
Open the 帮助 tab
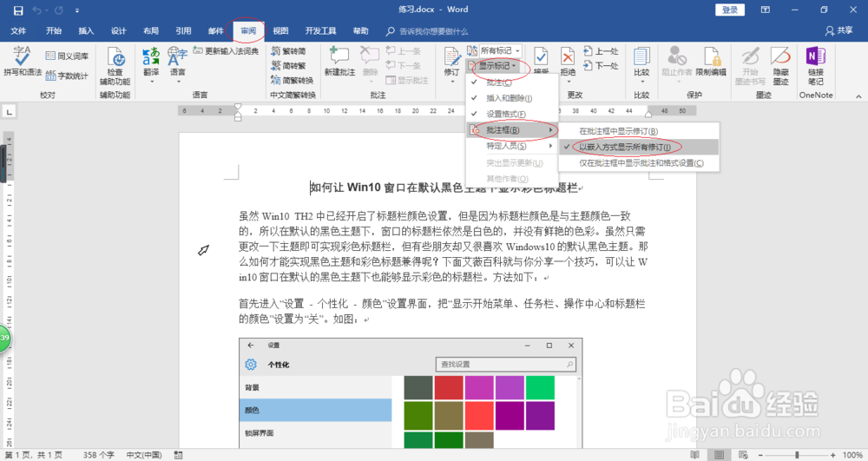360,31
